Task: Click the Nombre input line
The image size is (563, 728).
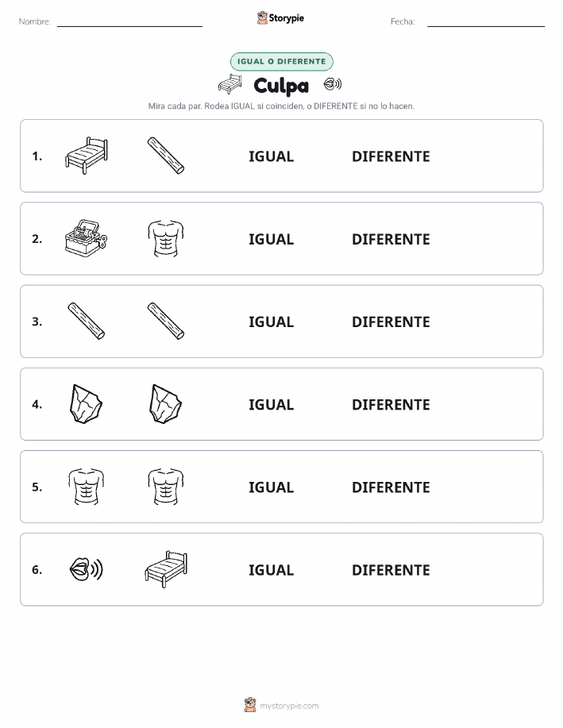Action: tap(129, 22)
